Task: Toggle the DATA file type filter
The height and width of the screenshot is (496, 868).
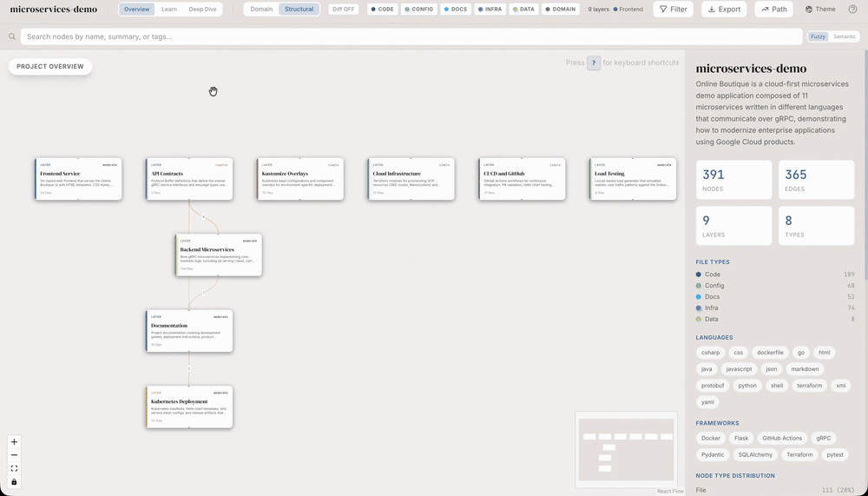Action: [x=523, y=9]
